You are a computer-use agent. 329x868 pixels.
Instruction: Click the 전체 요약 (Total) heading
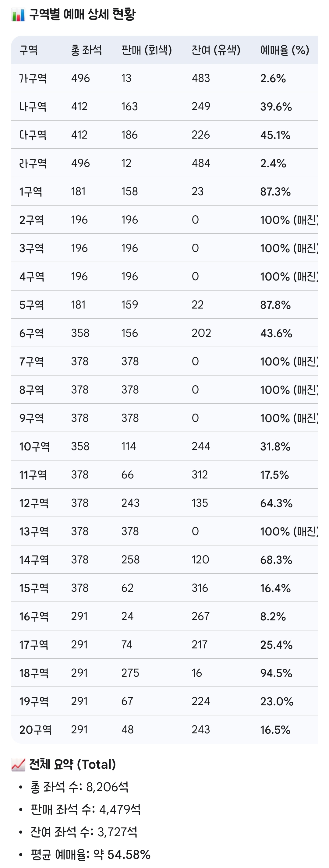point(73,764)
